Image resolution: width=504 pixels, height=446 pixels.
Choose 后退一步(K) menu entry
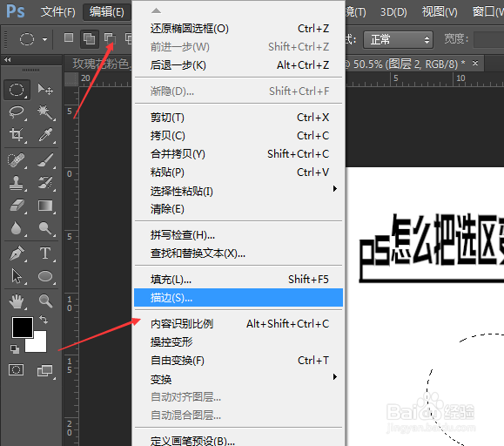(239, 65)
